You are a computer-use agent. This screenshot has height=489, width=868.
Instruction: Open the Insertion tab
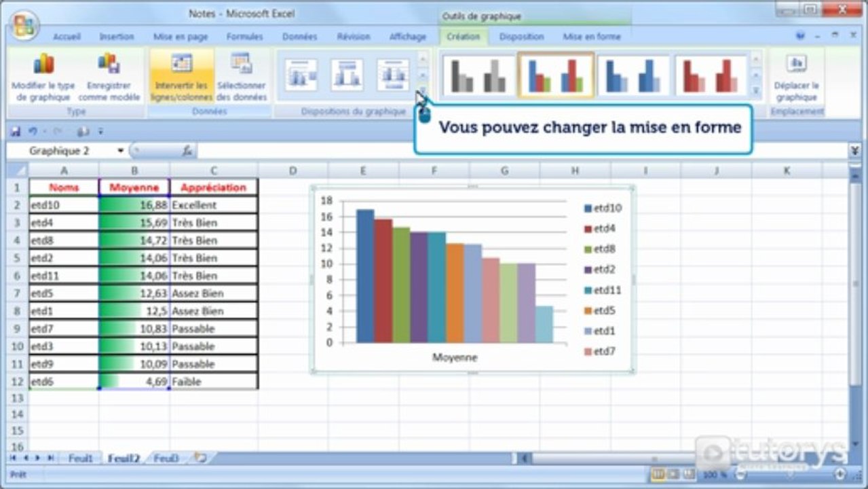pos(117,37)
